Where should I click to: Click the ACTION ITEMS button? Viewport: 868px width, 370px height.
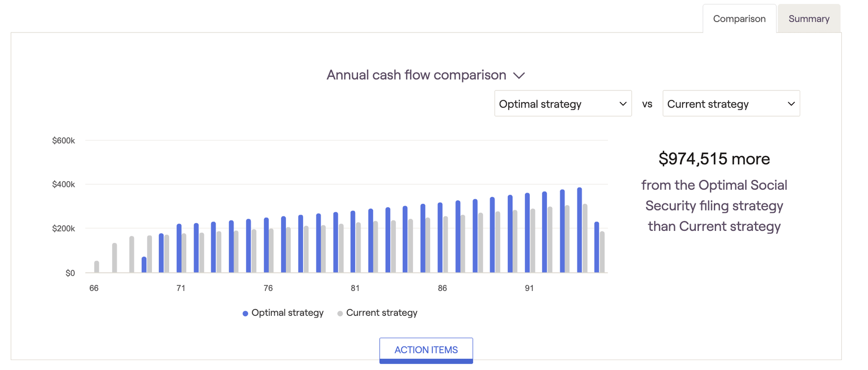(x=426, y=350)
